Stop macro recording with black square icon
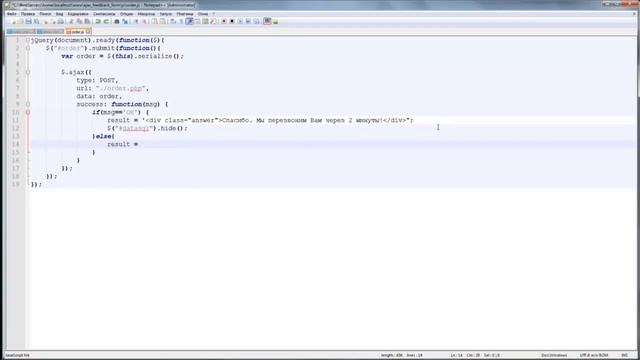640x360 pixels. click(x=232, y=21)
